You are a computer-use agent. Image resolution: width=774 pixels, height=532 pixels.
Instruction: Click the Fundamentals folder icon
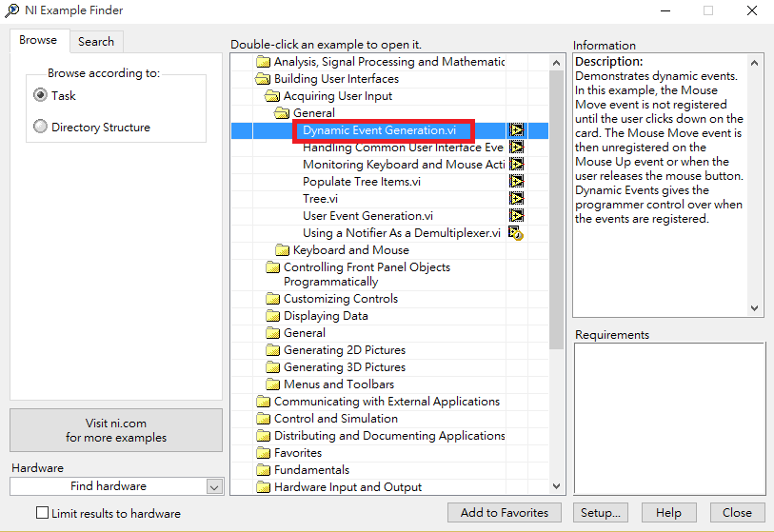tap(263, 470)
